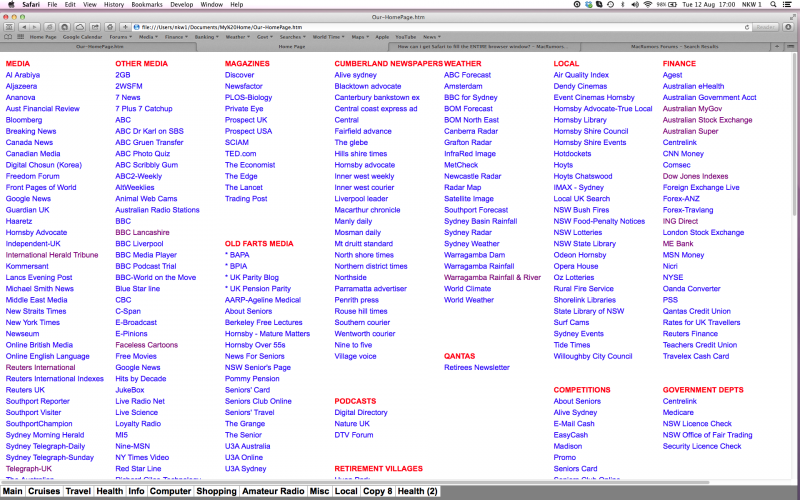Switch to the Home Page tab
This screenshot has width=800, height=500.
tap(292, 46)
